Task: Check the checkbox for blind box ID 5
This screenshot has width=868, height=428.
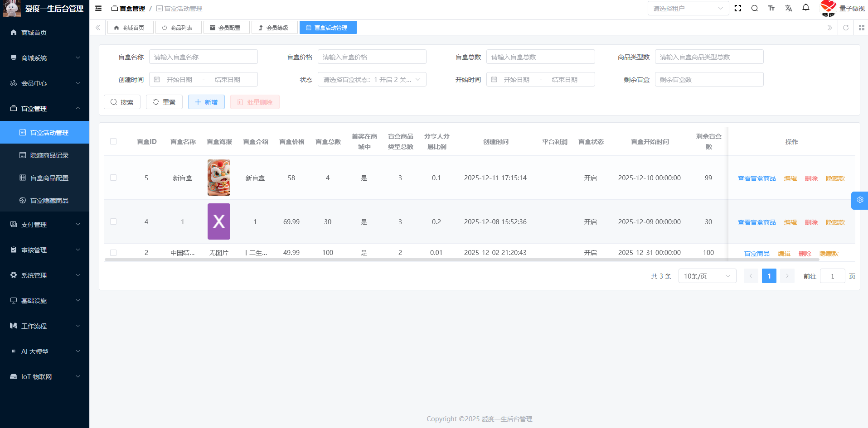Action: (x=113, y=178)
